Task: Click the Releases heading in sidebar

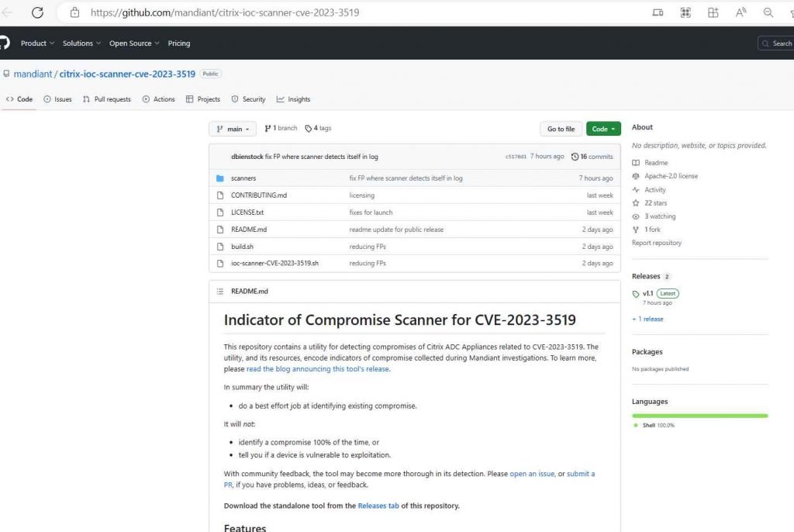Action: pos(646,276)
